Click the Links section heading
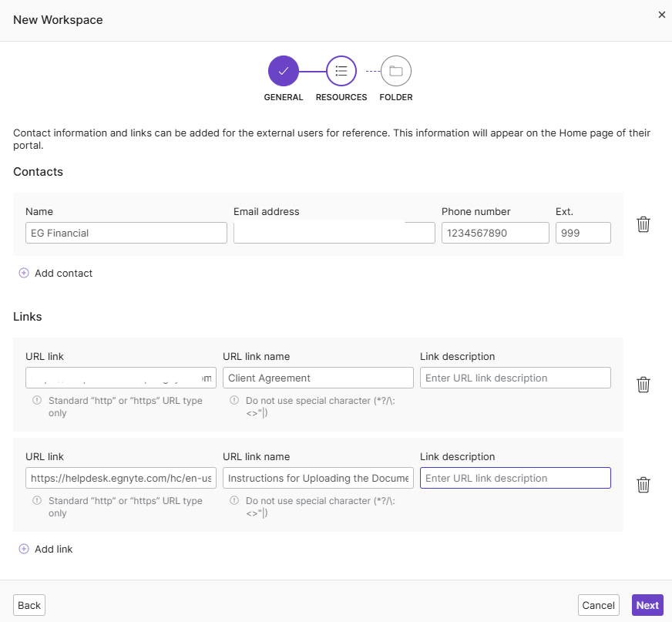Image resolution: width=672 pixels, height=622 pixels. point(28,317)
